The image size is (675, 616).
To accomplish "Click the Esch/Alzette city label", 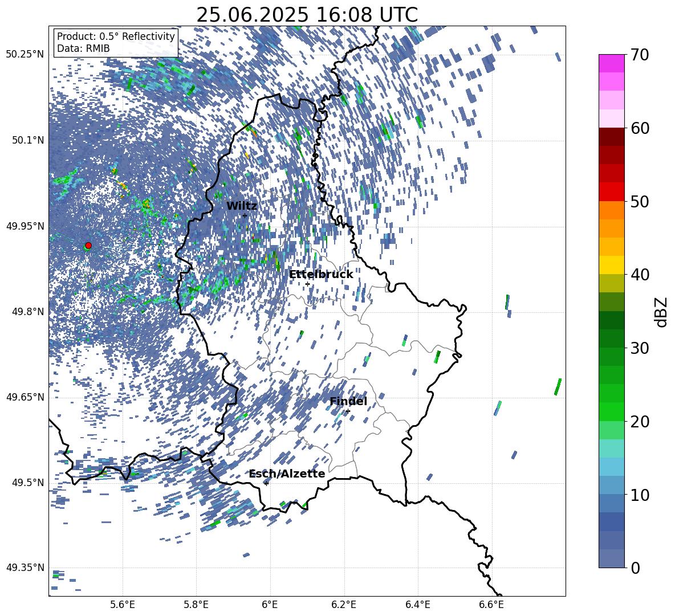I will click(x=287, y=474).
